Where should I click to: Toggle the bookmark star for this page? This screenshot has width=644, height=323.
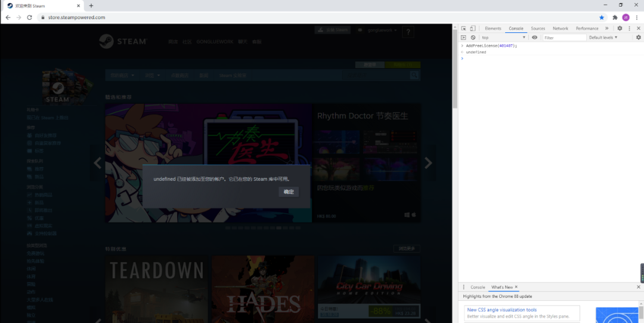(602, 17)
